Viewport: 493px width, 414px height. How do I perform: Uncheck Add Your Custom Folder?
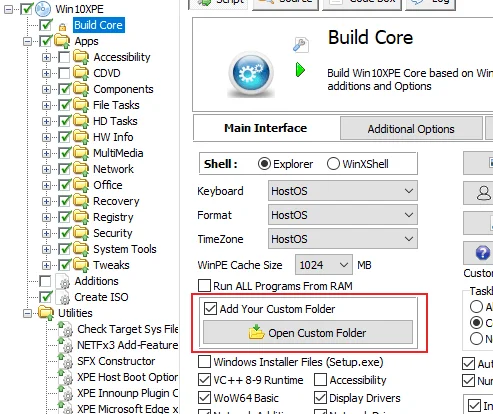click(210, 309)
